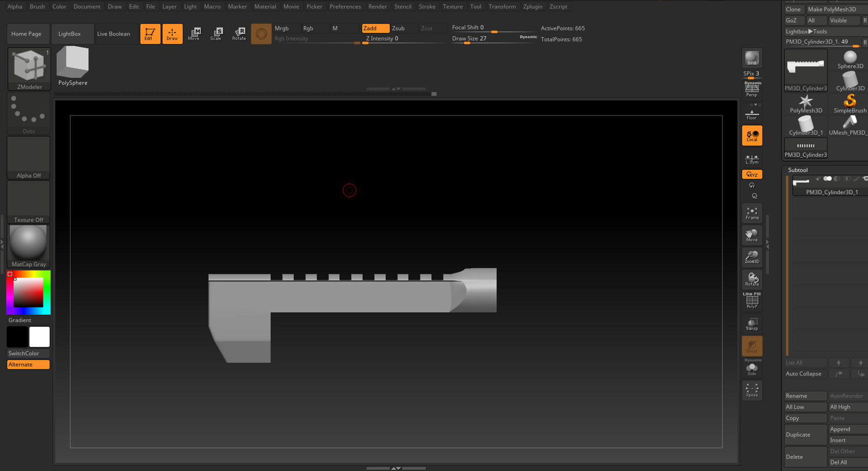The height and width of the screenshot is (471, 868).
Task: Open the Zplugin menu
Action: (x=532, y=6)
